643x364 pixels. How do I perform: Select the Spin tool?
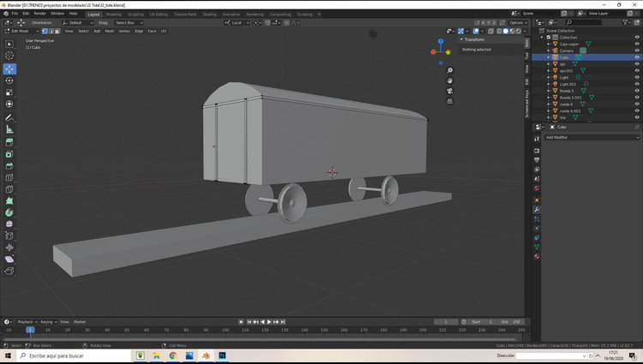[9, 212]
